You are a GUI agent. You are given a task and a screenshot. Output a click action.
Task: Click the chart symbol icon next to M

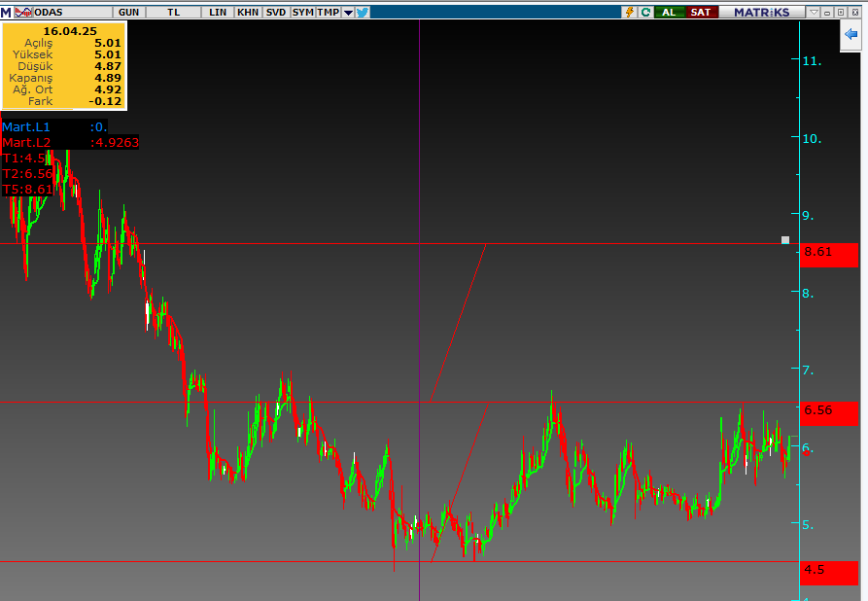(x=23, y=12)
